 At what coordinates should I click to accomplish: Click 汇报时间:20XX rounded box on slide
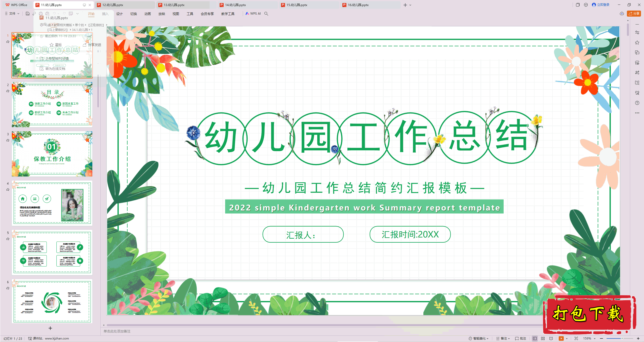[410, 234]
